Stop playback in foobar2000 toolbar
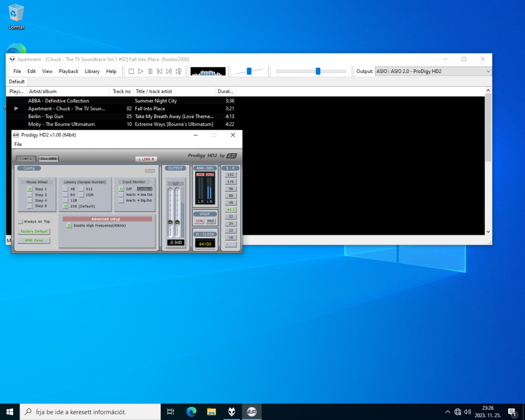 131,71
